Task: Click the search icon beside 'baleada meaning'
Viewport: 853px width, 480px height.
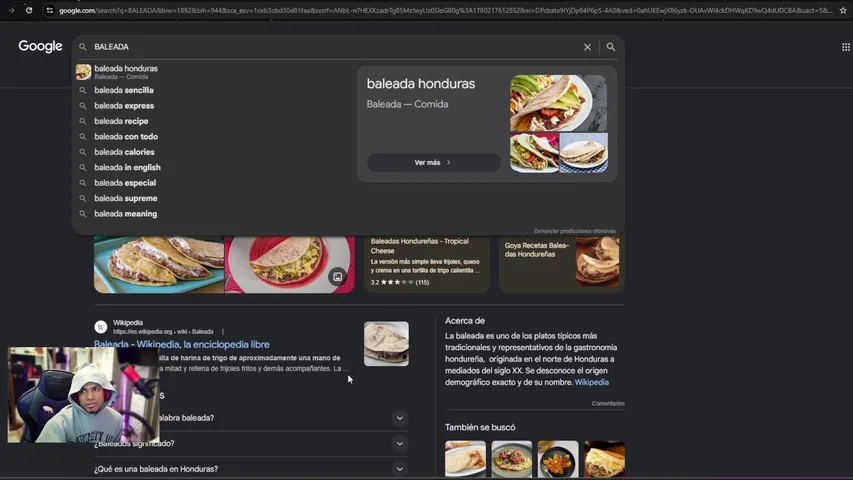Action: 83,214
